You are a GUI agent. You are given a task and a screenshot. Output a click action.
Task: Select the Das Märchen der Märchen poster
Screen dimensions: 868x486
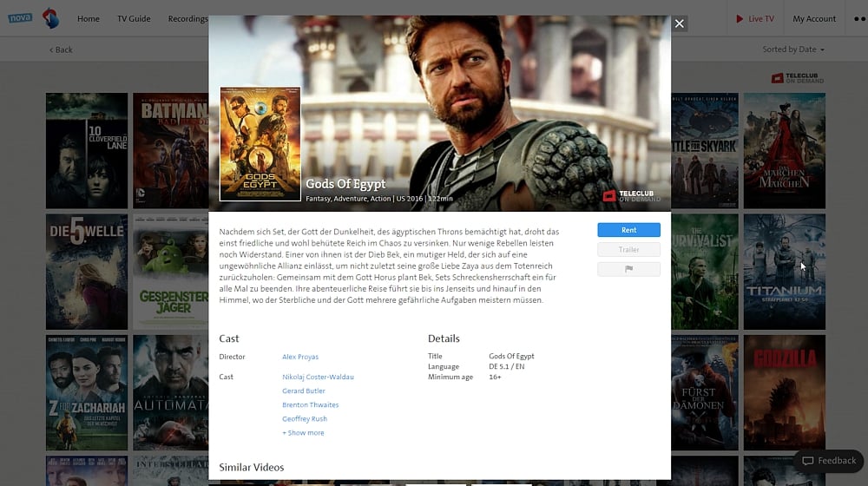[x=785, y=150]
